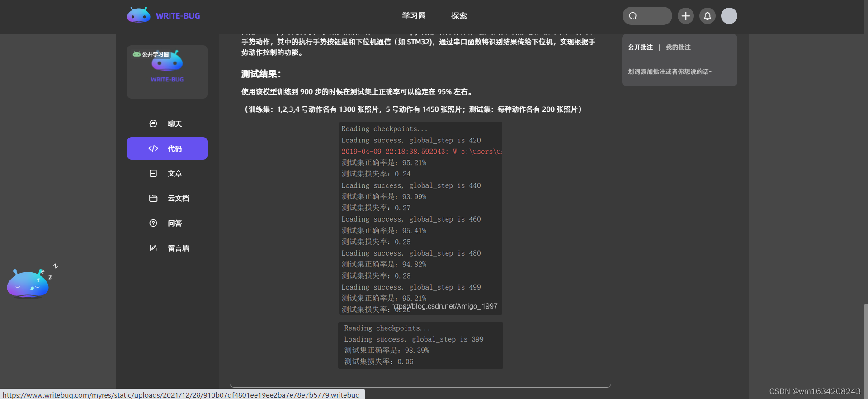Click the WRITE-BUG logo in header

tap(164, 15)
